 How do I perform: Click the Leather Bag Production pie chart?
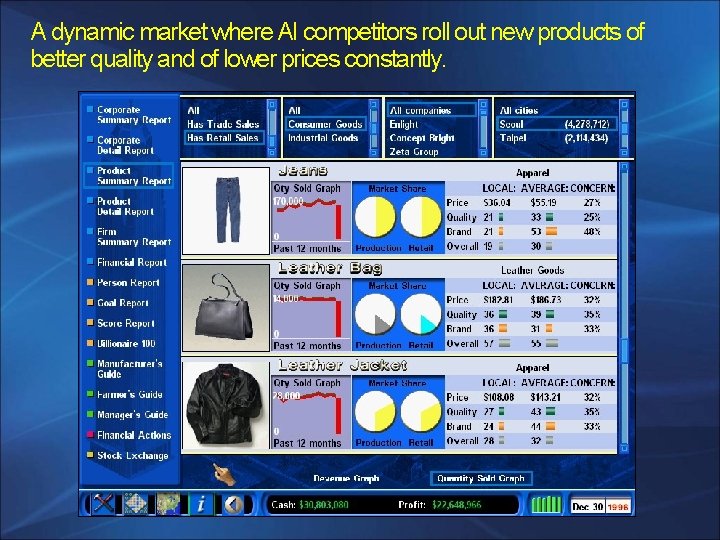(375, 315)
